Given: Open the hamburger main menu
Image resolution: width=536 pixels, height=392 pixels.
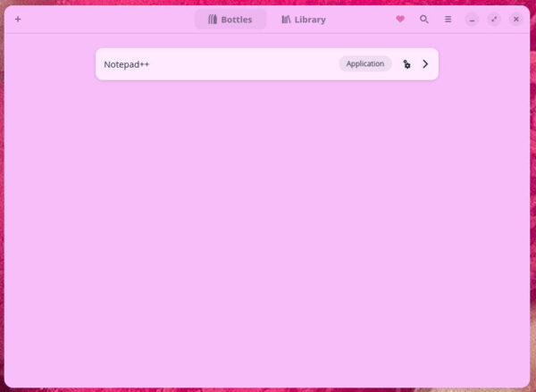Looking at the screenshot, I should (x=448, y=19).
